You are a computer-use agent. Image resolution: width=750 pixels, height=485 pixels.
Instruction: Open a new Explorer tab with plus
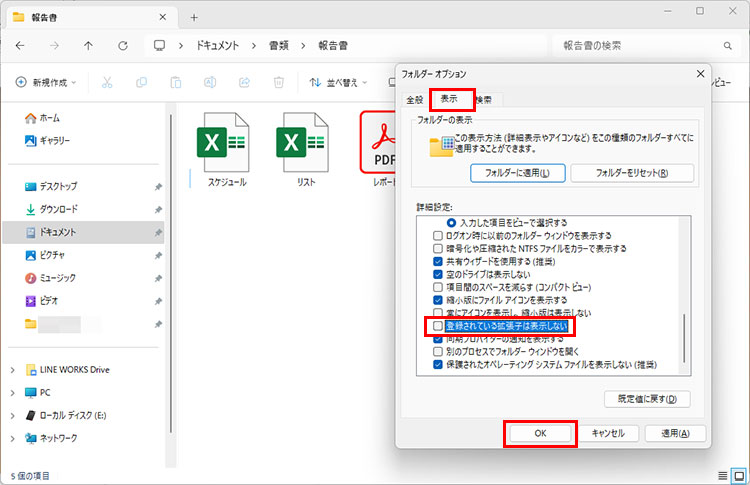click(194, 17)
